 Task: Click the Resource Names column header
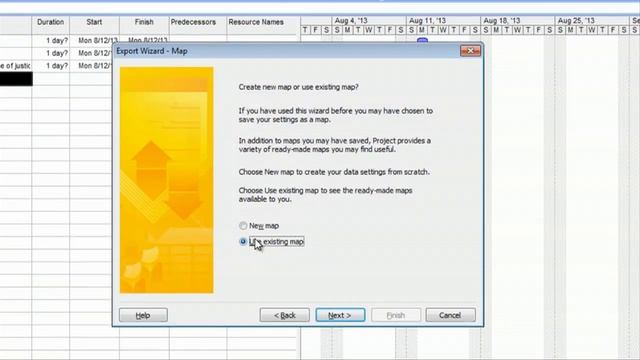[256, 22]
